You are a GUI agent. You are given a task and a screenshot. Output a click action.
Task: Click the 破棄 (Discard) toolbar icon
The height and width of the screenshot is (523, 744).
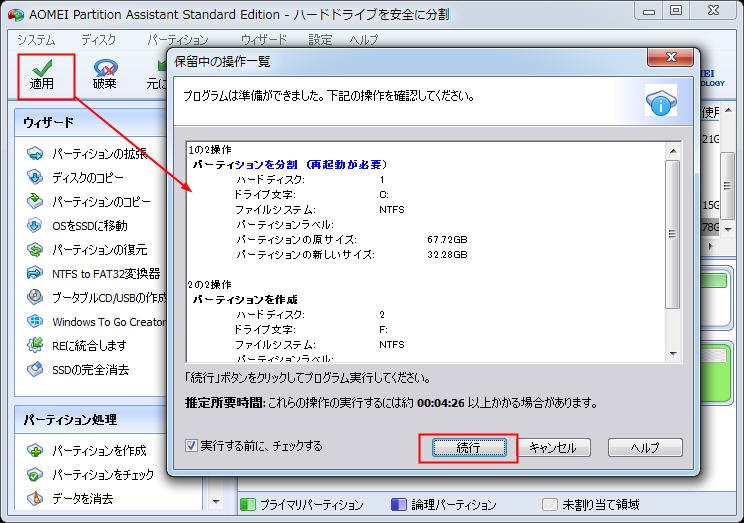coord(105,68)
